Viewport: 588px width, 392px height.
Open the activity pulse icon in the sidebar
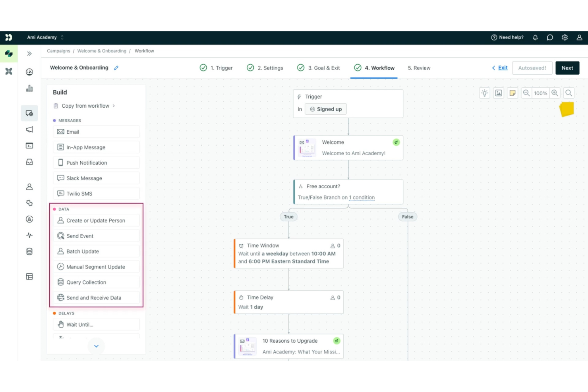pyautogui.click(x=29, y=235)
